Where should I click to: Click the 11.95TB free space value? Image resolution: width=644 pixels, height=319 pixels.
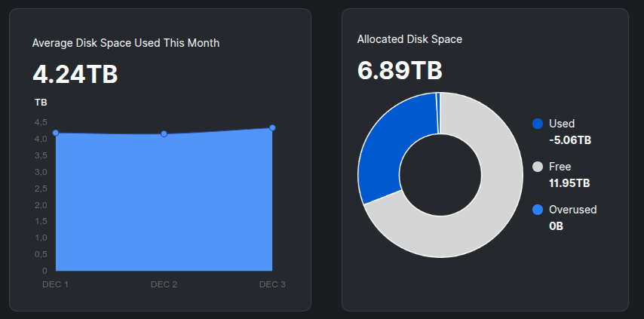pos(569,183)
